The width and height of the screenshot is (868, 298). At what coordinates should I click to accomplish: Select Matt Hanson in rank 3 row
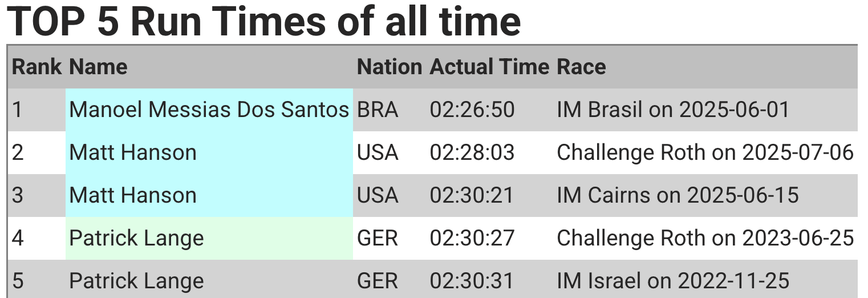[133, 195]
